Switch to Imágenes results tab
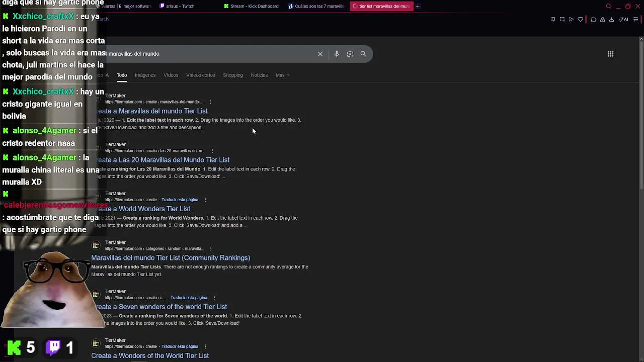 pos(145,75)
